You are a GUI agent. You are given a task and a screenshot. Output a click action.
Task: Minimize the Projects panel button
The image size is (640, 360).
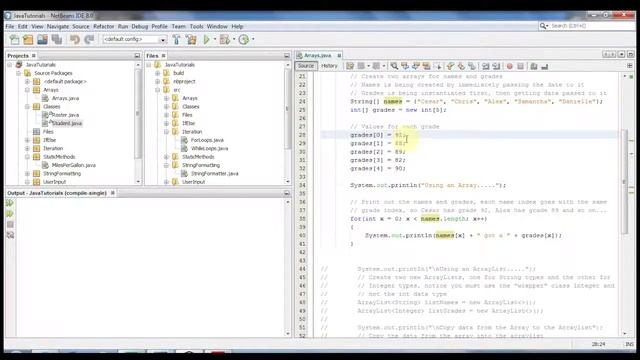(137, 56)
